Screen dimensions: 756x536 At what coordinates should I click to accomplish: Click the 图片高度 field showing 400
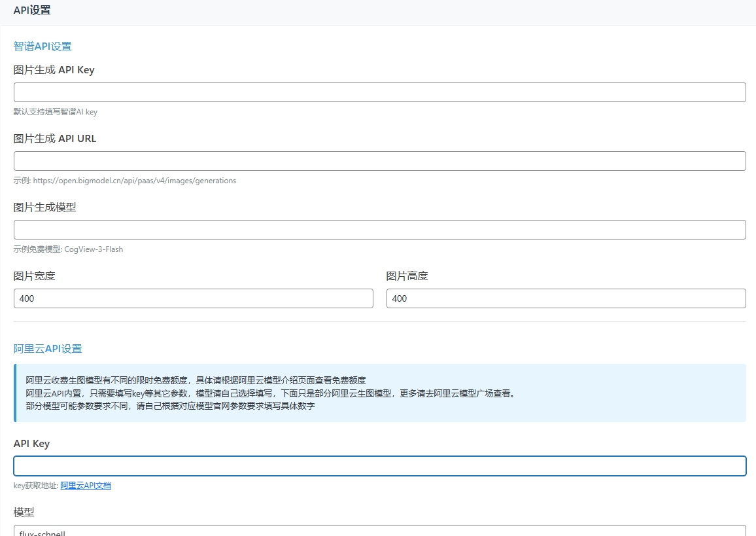tap(566, 298)
